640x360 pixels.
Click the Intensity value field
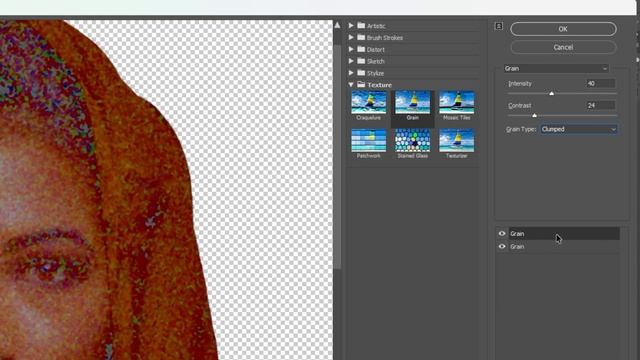pos(601,83)
